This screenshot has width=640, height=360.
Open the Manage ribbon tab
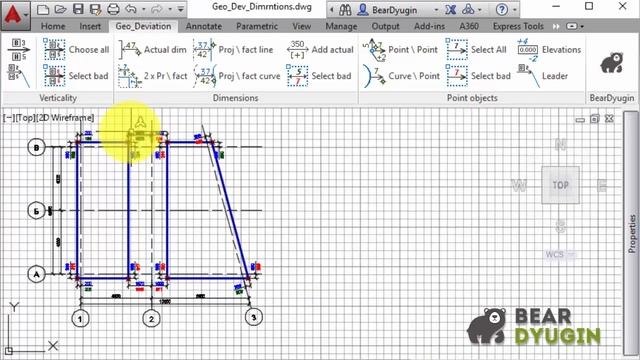tap(341, 26)
